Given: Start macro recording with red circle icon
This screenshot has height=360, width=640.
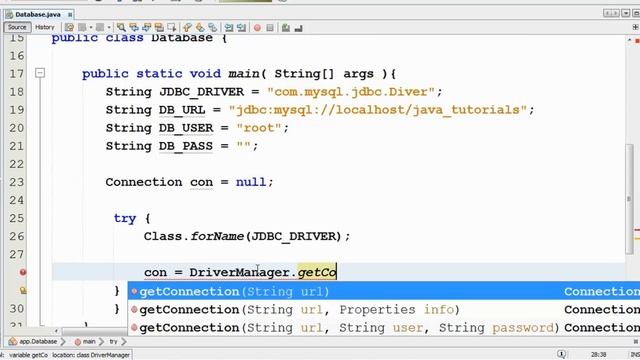Looking at the screenshot, I should (257, 28).
